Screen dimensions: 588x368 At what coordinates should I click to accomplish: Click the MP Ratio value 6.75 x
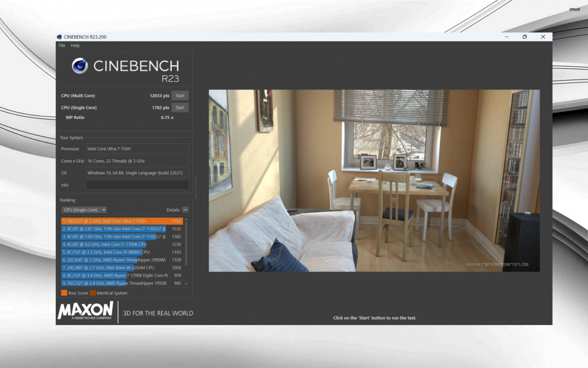167,118
